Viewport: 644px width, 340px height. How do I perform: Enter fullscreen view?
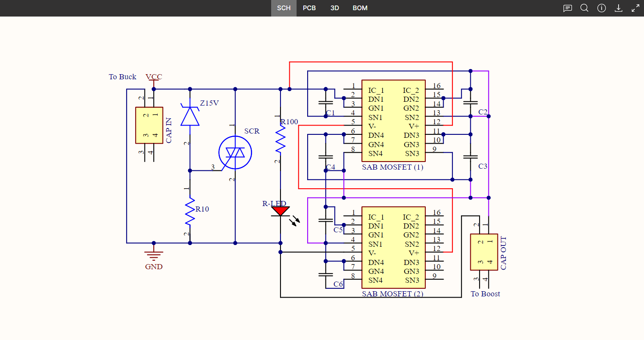[x=635, y=8]
